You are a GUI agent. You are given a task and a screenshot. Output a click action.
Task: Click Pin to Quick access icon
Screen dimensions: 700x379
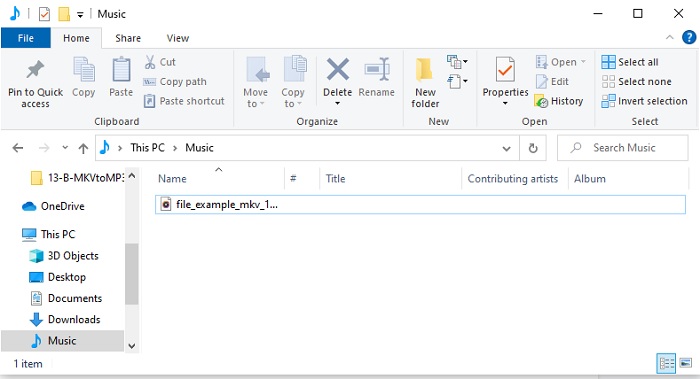35,70
